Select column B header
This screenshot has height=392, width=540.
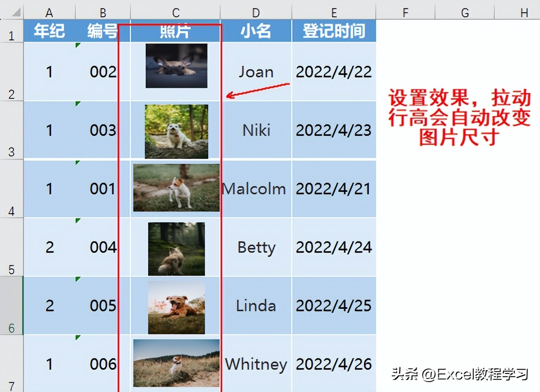click(x=103, y=12)
